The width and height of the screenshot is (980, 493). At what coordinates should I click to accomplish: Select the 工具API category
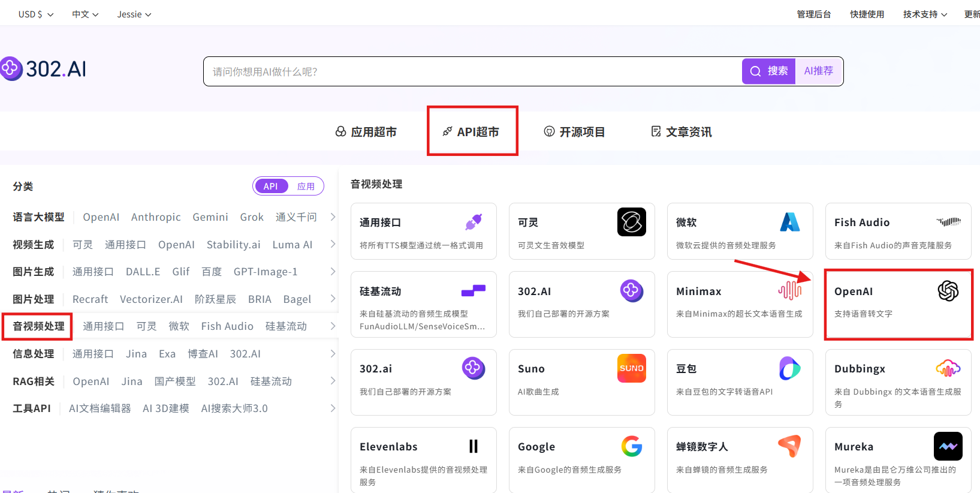(x=32, y=408)
